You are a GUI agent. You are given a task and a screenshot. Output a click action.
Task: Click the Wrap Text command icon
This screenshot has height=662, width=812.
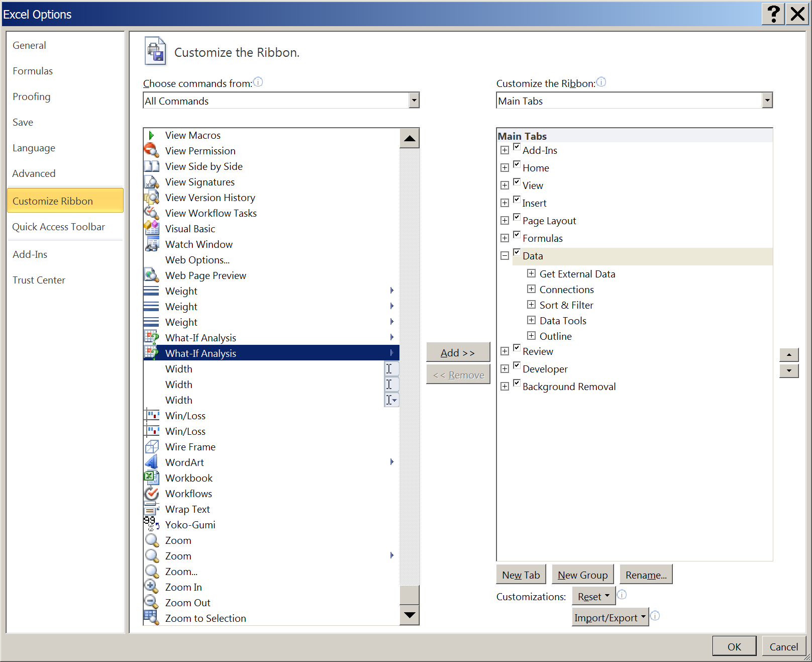point(151,509)
